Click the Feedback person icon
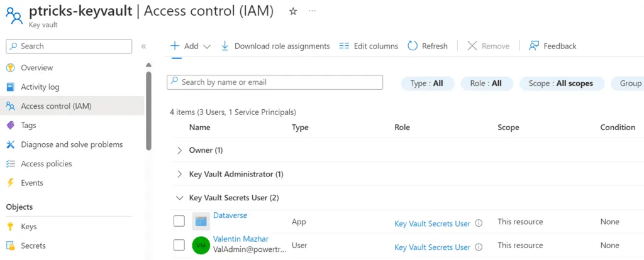This screenshot has height=260, width=644. [533, 46]
